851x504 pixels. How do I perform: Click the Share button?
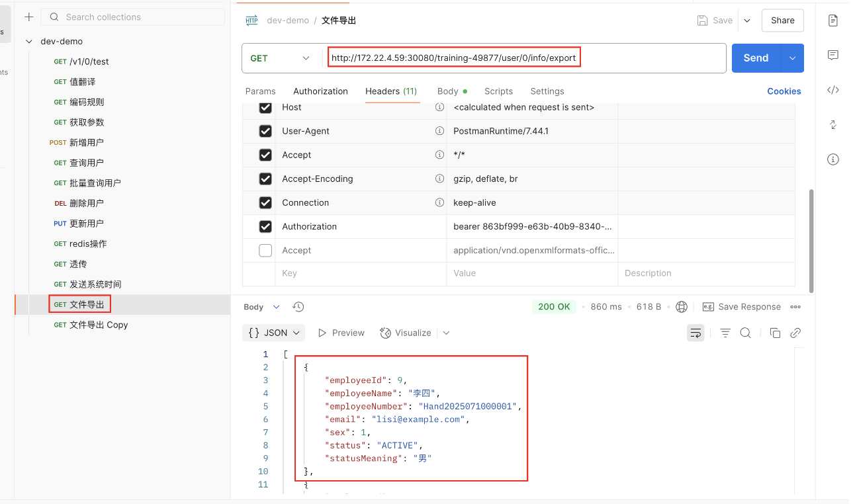782,21
